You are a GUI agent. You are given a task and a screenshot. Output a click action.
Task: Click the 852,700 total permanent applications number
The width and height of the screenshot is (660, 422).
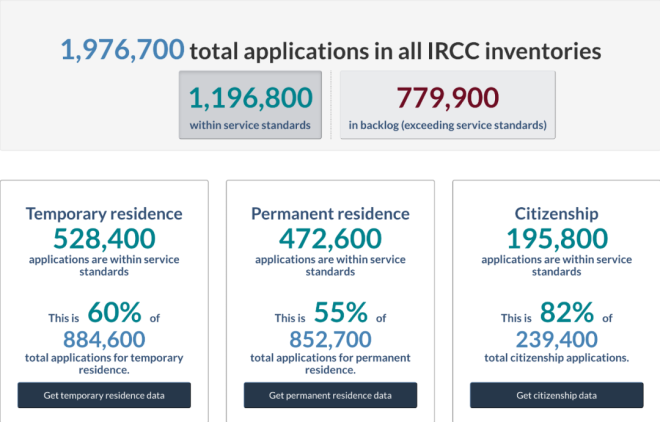click(x=330, y=339)
